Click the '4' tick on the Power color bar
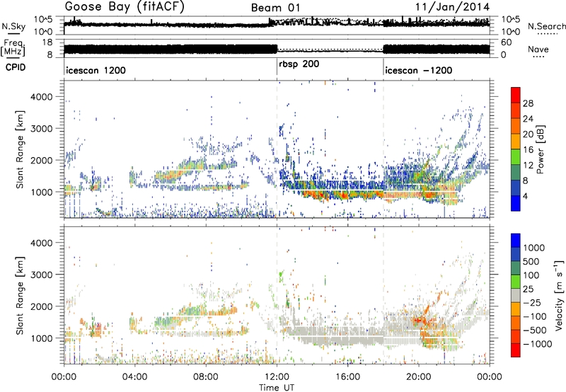 click(526, 196)
